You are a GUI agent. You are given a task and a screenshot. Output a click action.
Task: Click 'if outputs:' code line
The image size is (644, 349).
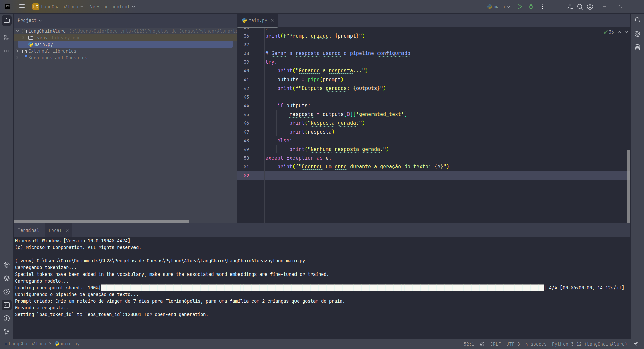(x=293, y=106)
